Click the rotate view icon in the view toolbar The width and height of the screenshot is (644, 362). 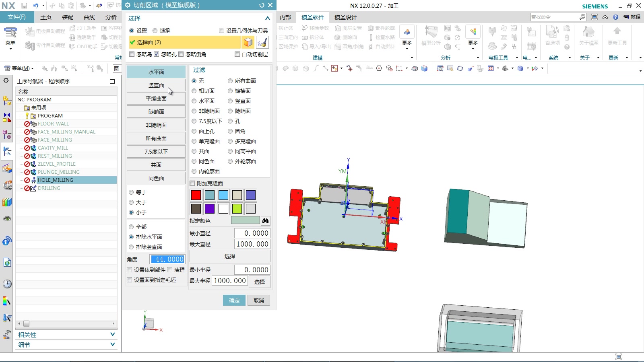coord(460,68)
